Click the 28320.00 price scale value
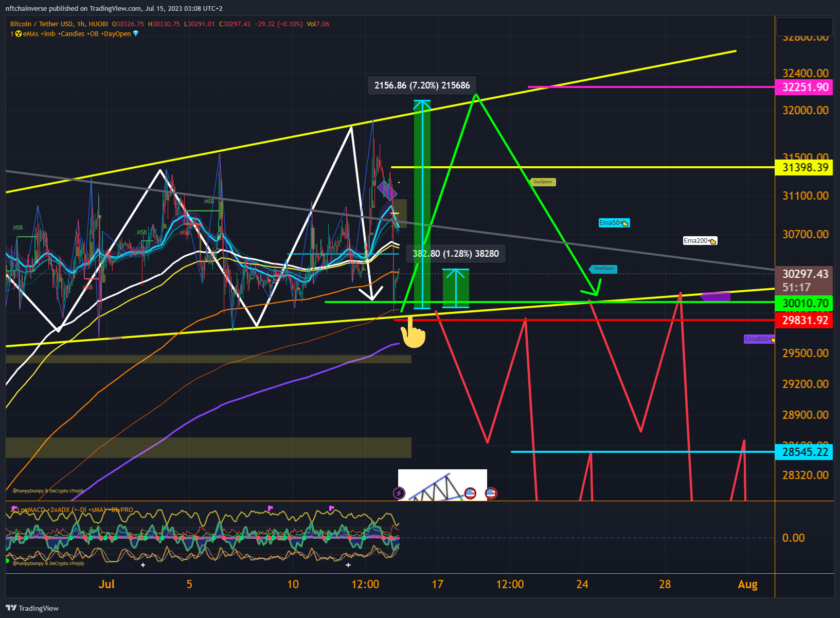Image resolution: width=840 pixels, height=618 pixels. pyautogui.click(x=805, y=475)
